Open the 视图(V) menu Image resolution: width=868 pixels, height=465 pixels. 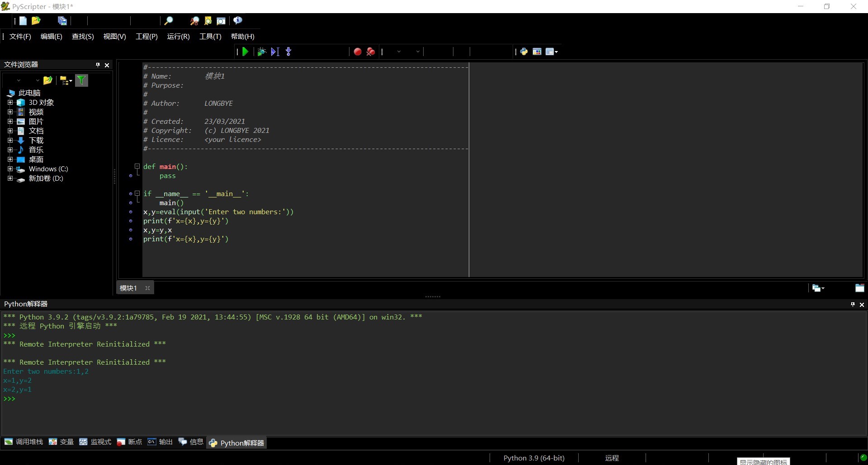click(115, 37)
